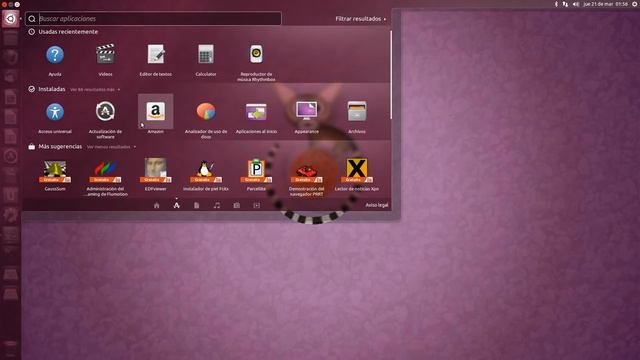Open the Bluetooth indicator menu
The image size is (640, 360).
[x=556, y=4]
